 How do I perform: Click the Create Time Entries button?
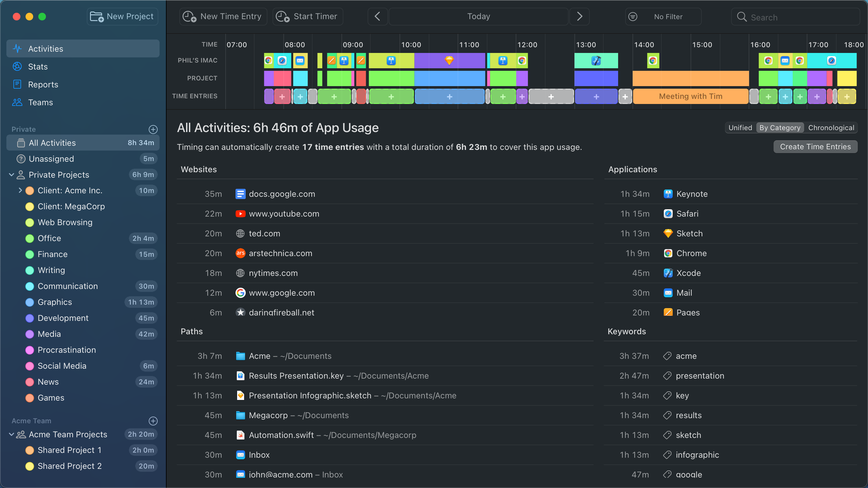click(x=815, y=147)
